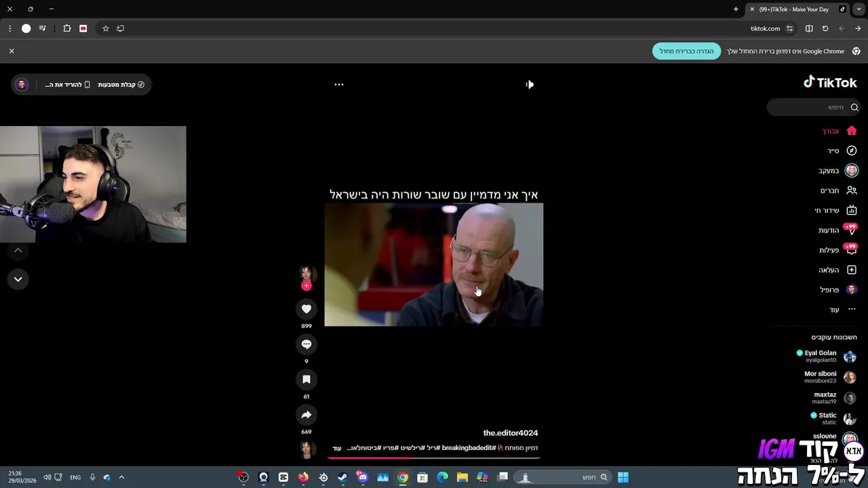Open the Explore (סייר) compass item
Image resolution: width=868 pixels, height=488 pixels.
click(842, 150)
